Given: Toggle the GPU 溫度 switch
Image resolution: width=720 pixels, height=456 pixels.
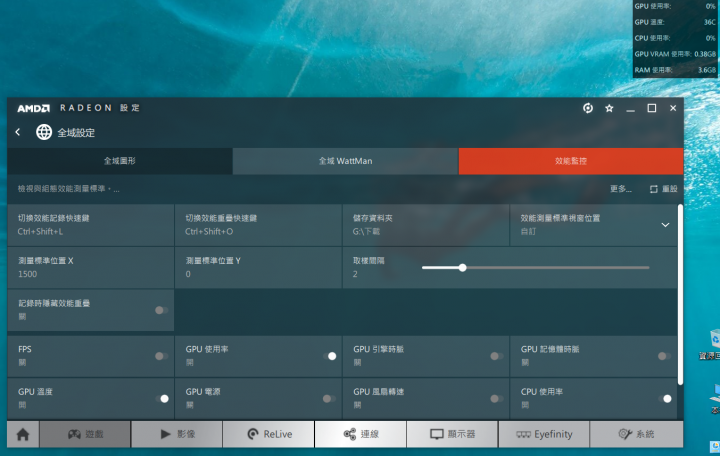Looking at the screenshot, I should tap(162, 399).
